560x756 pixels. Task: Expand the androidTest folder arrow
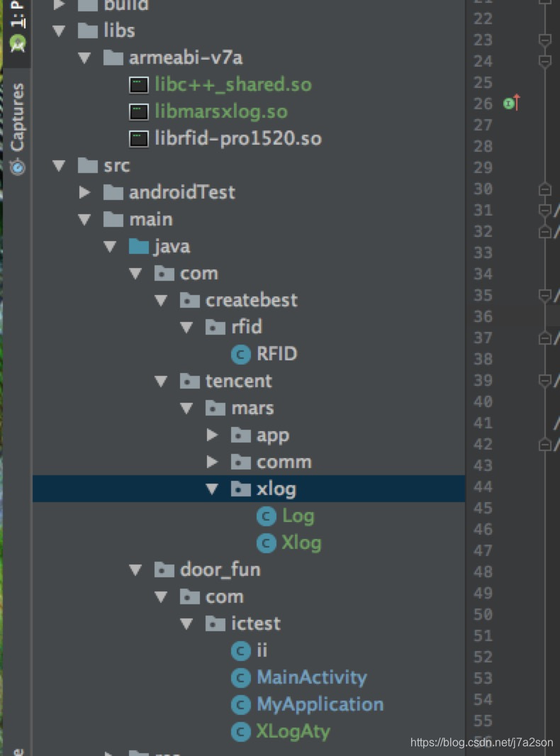pos(85,192)
